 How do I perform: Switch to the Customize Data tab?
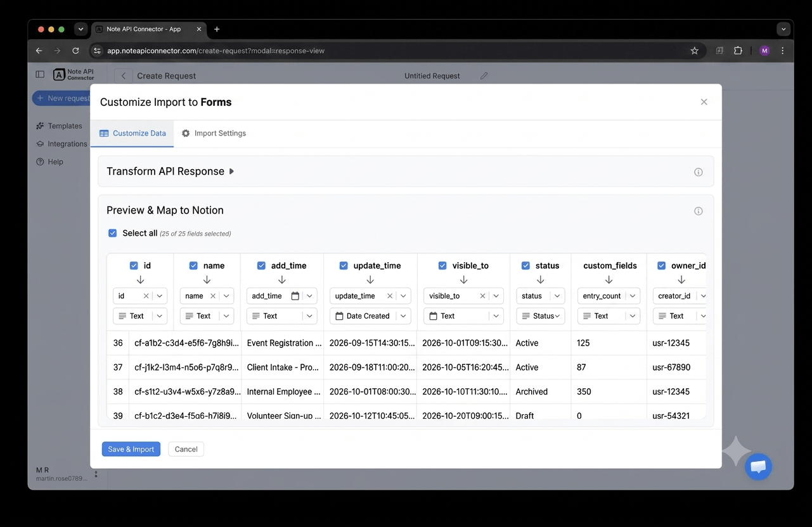tap(132, 134)
